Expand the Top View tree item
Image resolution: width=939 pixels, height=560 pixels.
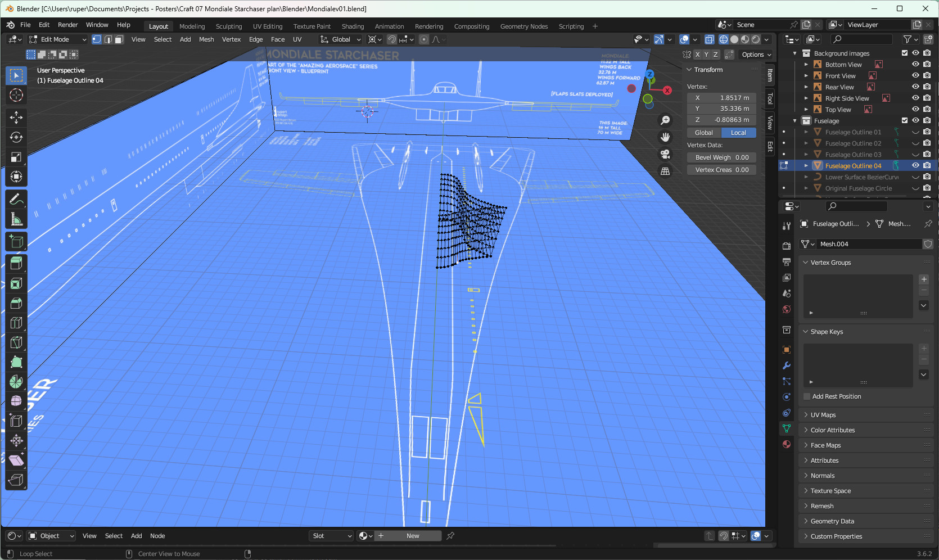(806, 110)
